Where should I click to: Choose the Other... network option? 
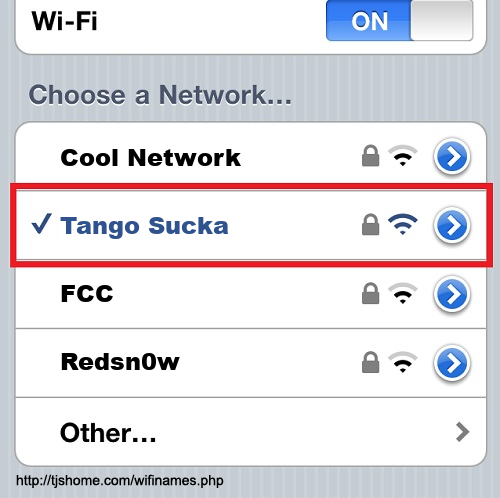pos(251,432)
